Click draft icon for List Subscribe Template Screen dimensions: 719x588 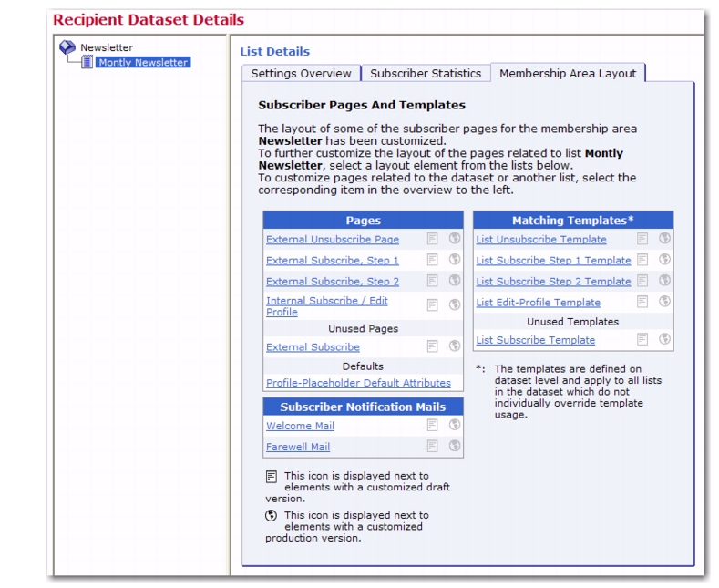[x=642, y=339]
